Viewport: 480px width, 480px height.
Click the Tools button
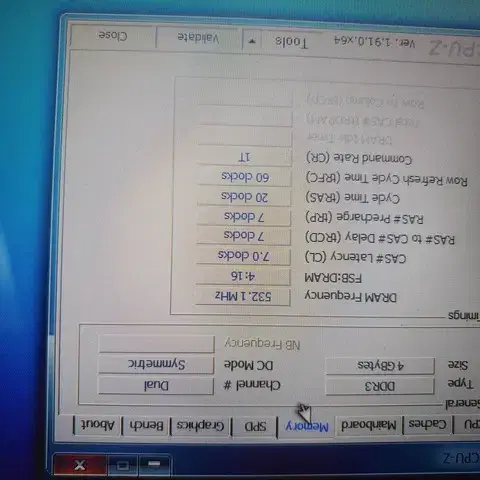click(x=291, y=41)
